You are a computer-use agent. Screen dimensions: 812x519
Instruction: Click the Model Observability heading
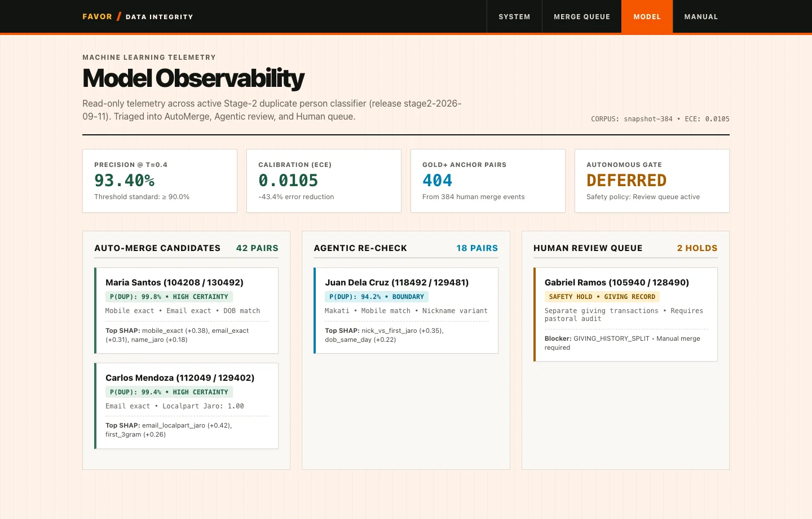(193, 78)
